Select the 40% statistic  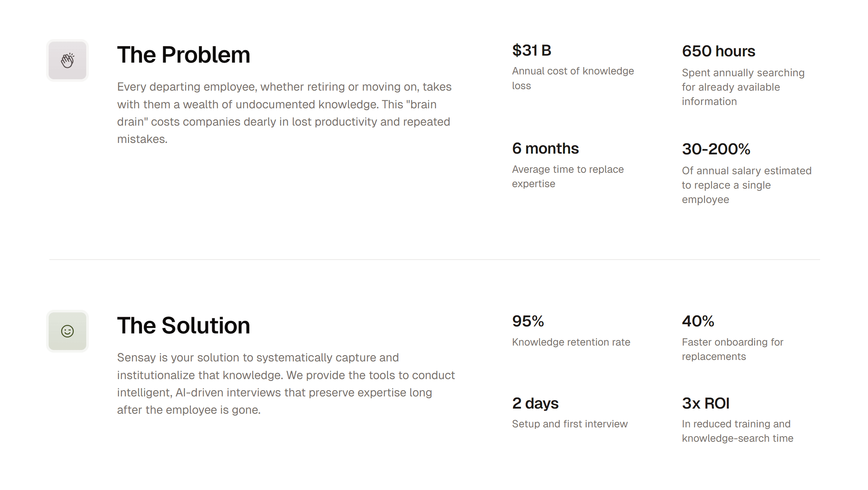(698, 321)
